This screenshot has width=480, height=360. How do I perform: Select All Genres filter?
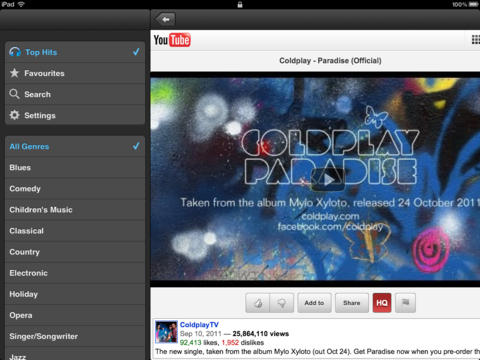coord(75,146)
